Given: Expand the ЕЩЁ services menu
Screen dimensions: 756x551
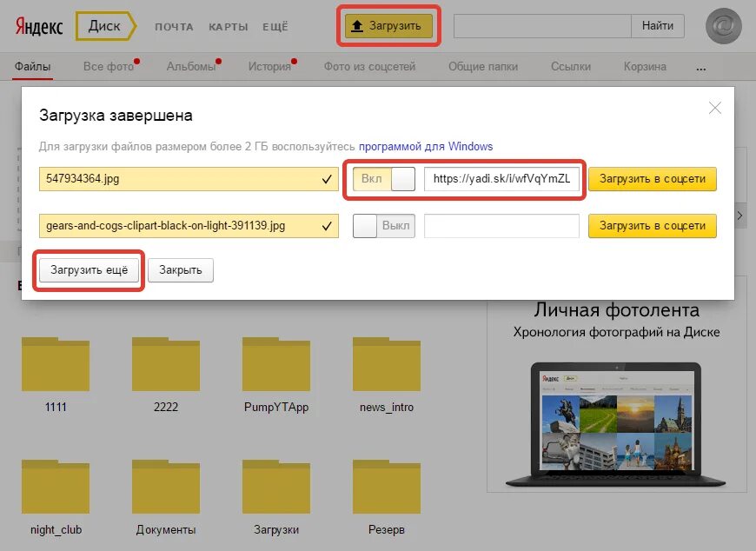Looking at the screenshot, I should click(275, 27).
